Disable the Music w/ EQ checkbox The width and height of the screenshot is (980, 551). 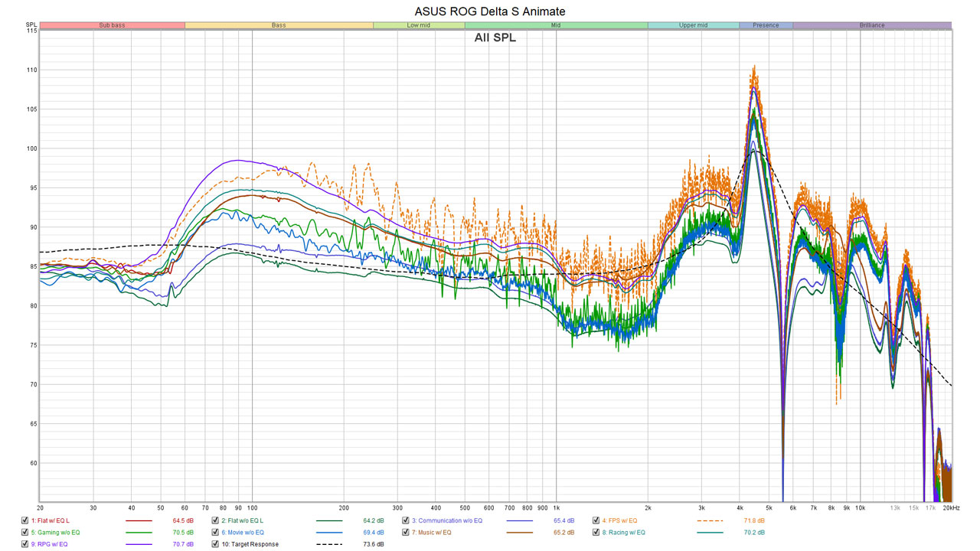406,532
